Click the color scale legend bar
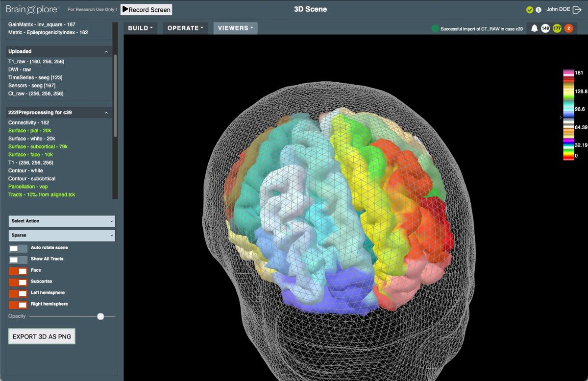The image size is (588, 381). pos(568,115)
